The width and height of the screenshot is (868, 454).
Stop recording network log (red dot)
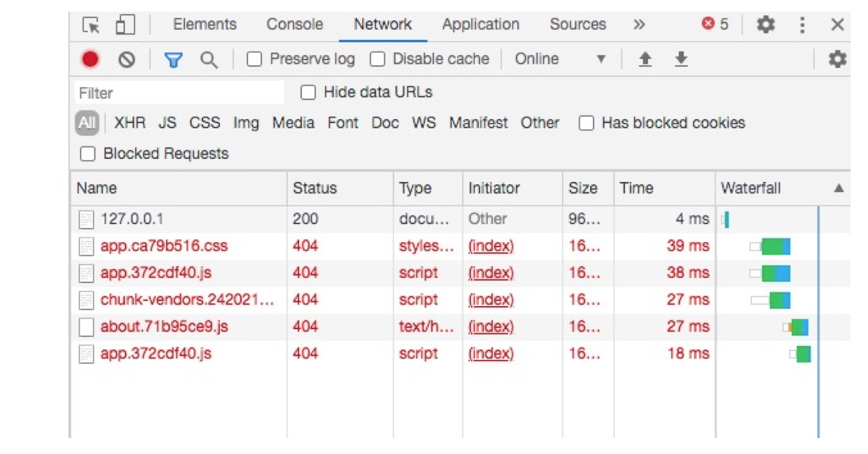pos(90,59)
